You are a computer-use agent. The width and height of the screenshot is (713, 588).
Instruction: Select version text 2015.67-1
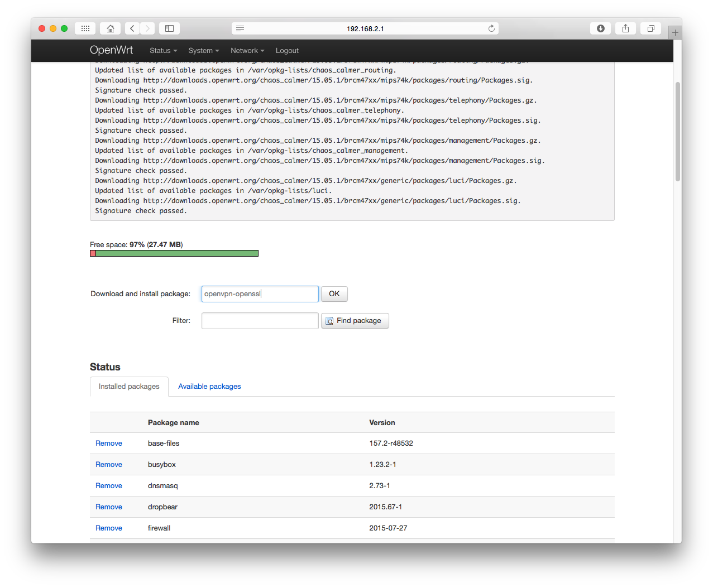385,507
